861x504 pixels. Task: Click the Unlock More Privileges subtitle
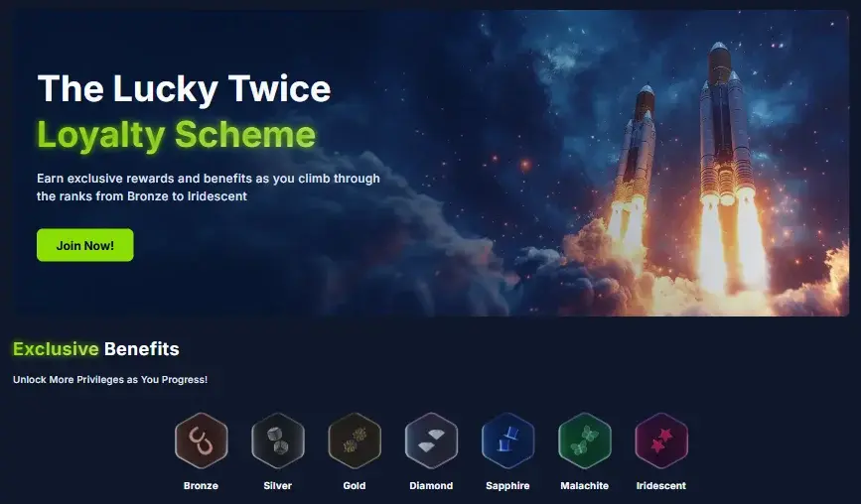[x=110, y=380]
